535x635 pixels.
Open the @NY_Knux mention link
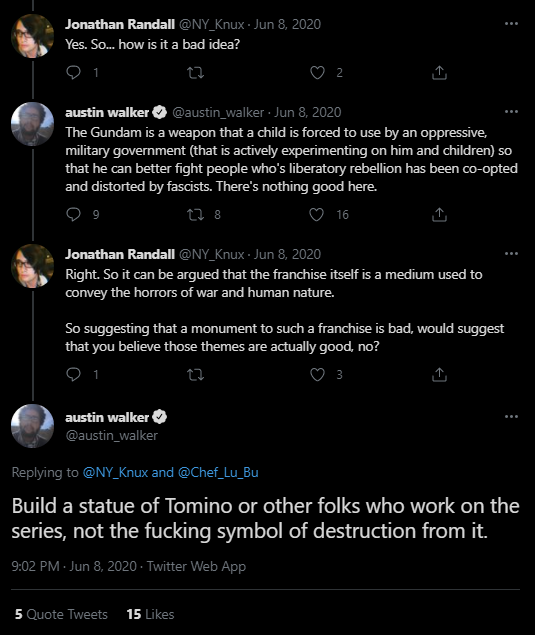115,473
